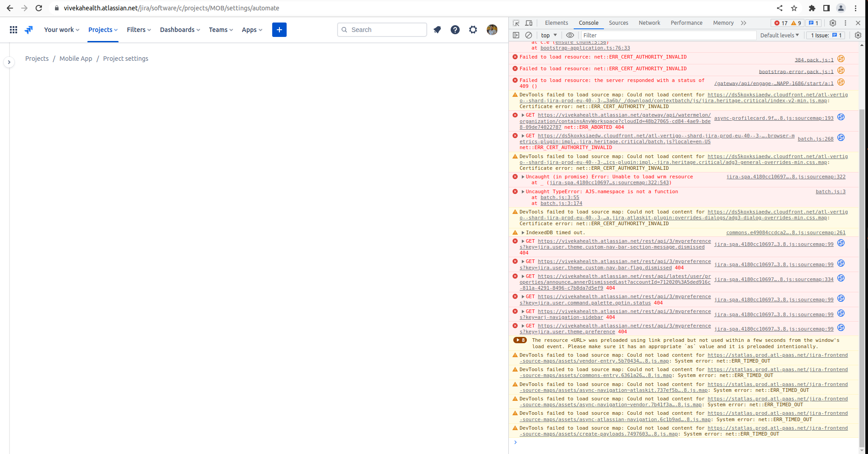Screen dimensions: 868x454
Task: Click the Create button with plus icon
Action: (x=279, y=30)
